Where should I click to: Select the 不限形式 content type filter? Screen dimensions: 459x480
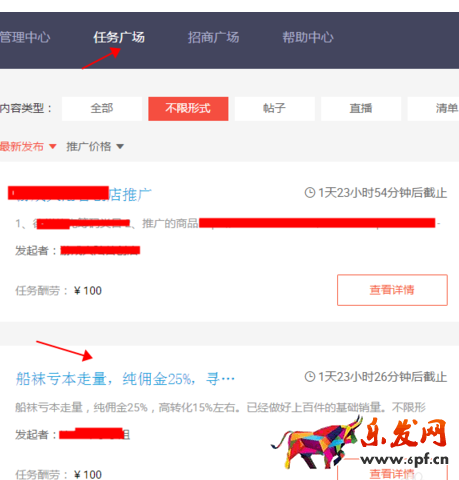pyautogui.click(x=188, y=109)
